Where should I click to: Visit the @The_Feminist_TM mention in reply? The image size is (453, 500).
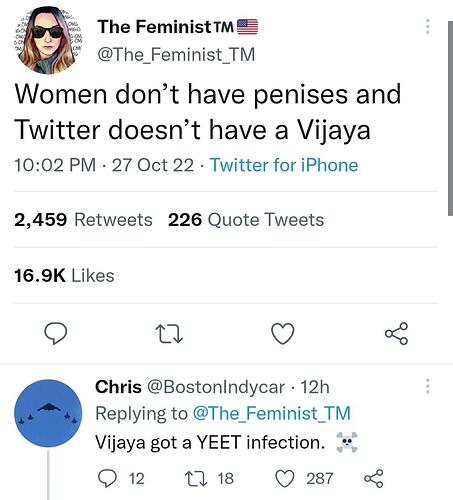pyautogui.click(x=272, y=413)
